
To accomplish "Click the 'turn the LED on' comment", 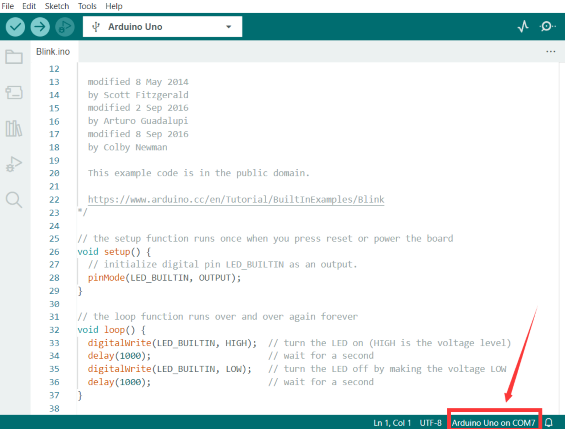I will pyautogui.click(x=390, y=343).
